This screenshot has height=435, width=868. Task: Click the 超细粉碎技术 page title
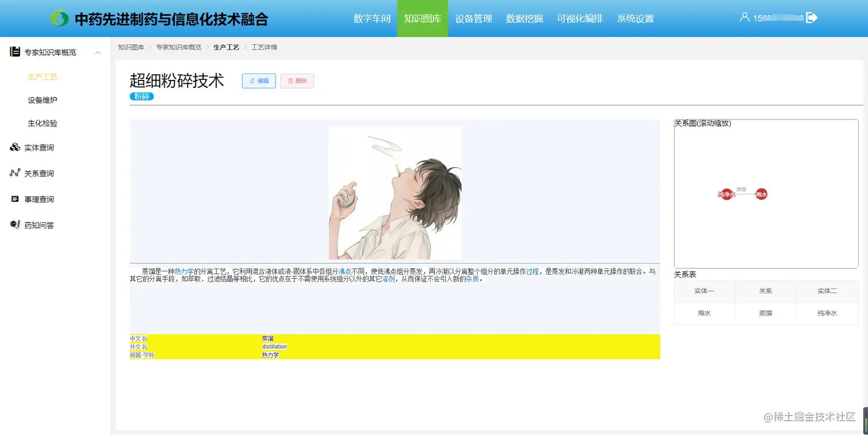177,81
